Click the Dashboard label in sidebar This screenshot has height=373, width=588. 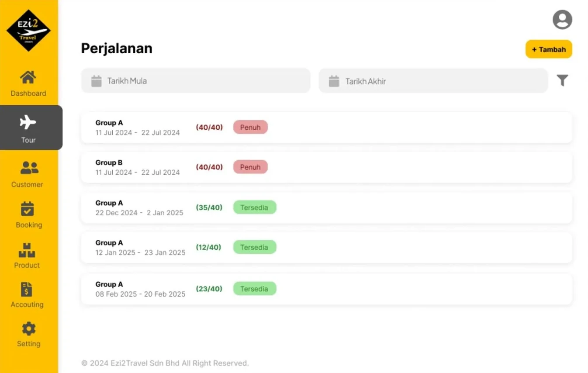click(x=28, y=93)
